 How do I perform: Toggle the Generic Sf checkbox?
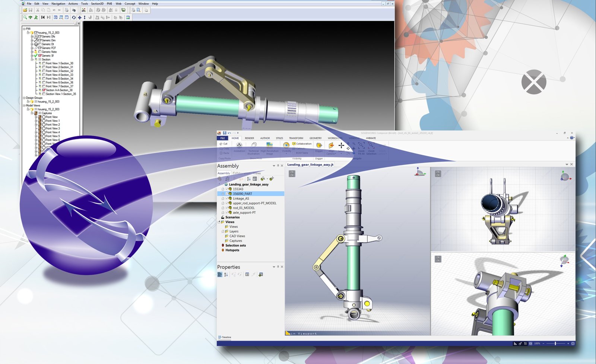click(x=40, y=55)
